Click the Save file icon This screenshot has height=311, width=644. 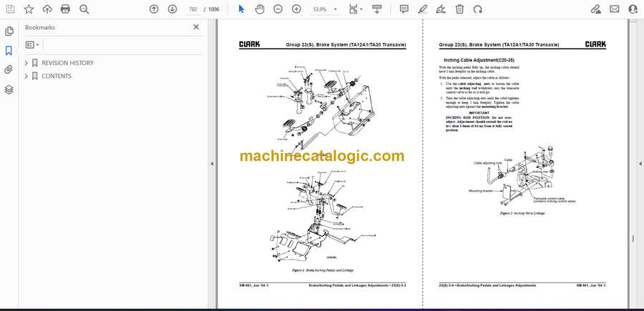coord(10,9)
